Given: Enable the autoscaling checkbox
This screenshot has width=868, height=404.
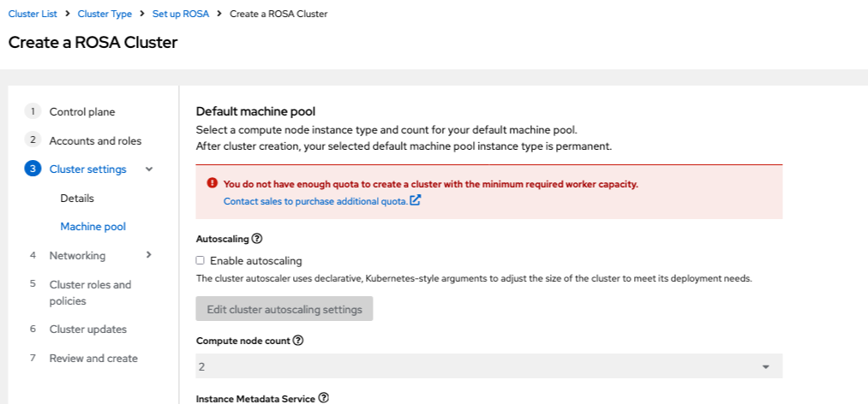Looking at the screenshot, I should coord(201,261).
